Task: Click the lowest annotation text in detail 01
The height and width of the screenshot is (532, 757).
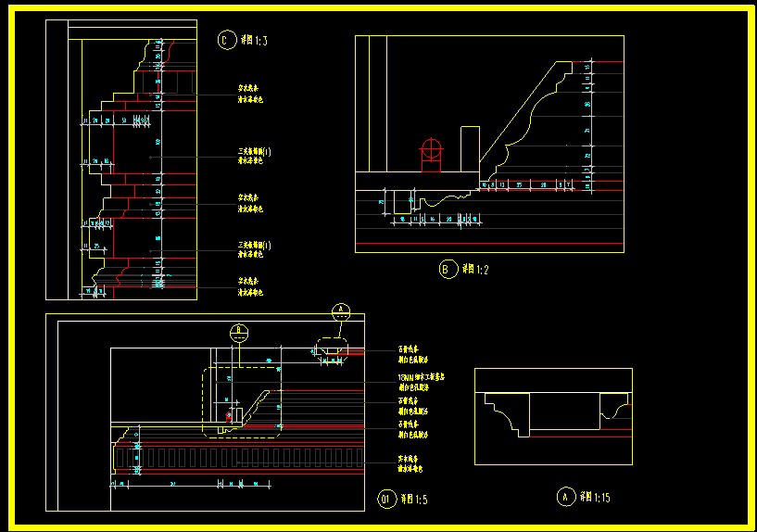Action: point(410,463)
